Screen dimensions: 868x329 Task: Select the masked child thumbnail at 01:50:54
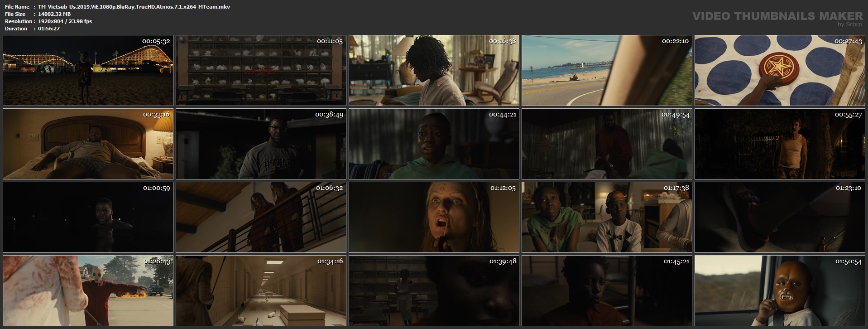[x=780, y=291]
